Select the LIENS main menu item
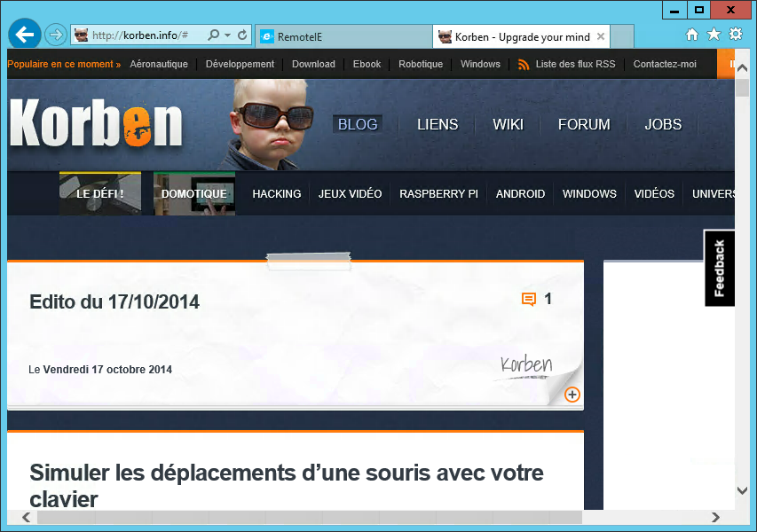Image resolution: width=757 pixels, height=532 pixels. point(438,124)
